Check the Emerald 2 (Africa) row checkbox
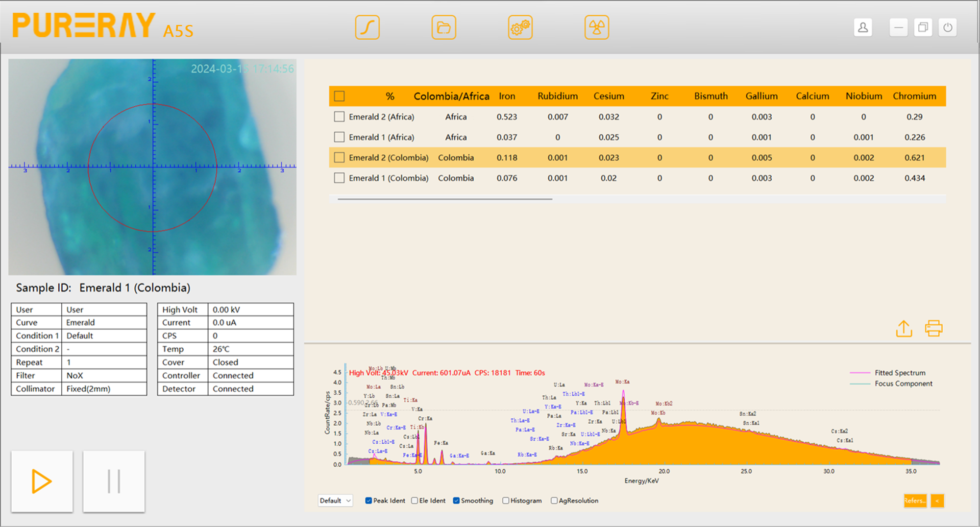The image size is (980, 527). (339, 117)
